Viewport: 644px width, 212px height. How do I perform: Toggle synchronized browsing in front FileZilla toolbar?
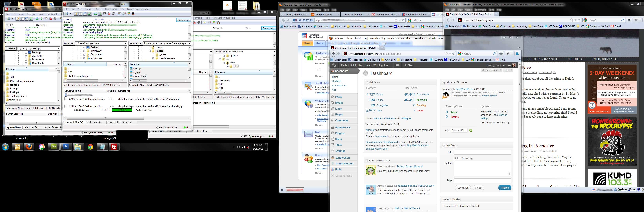[x=129, y=14]
